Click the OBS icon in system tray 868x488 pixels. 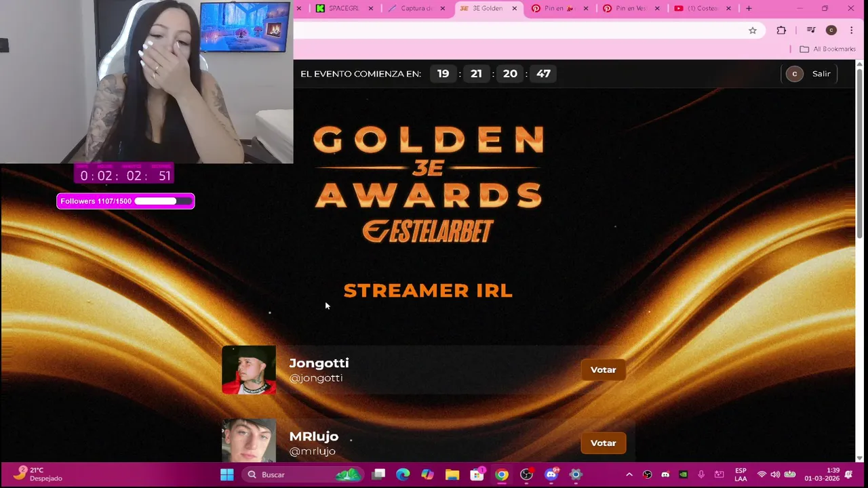[x=648, y=474]
